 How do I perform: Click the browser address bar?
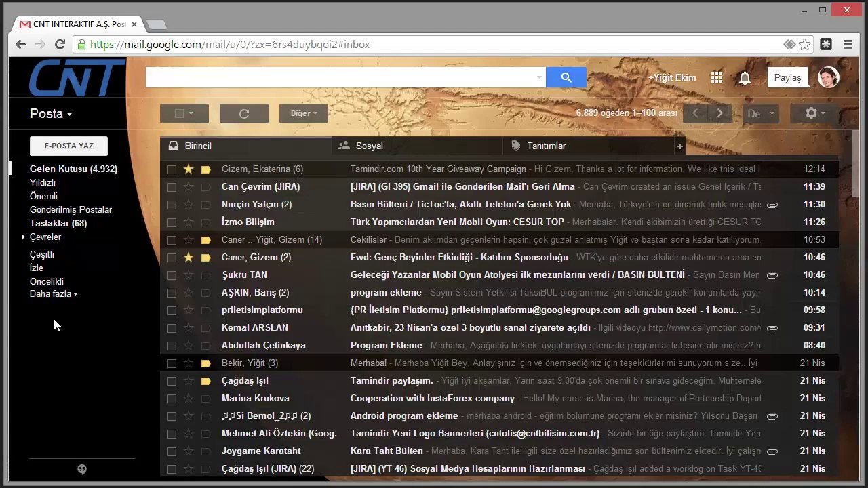click(434, 44)
